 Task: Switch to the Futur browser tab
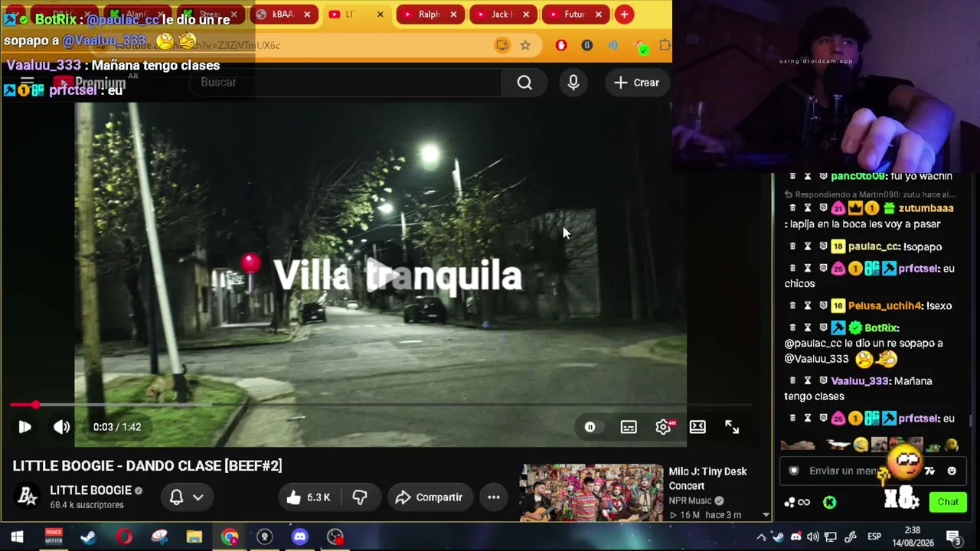pyautogui.click(x=576, y=15)
